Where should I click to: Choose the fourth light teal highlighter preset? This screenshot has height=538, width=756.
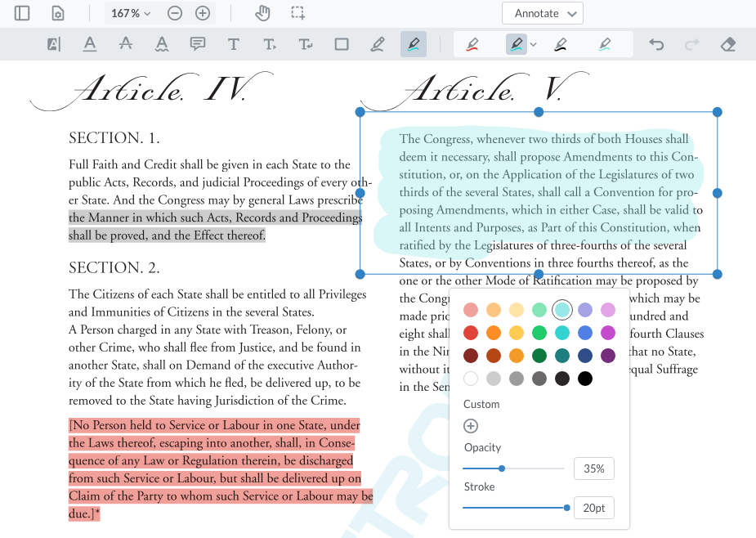605,44
